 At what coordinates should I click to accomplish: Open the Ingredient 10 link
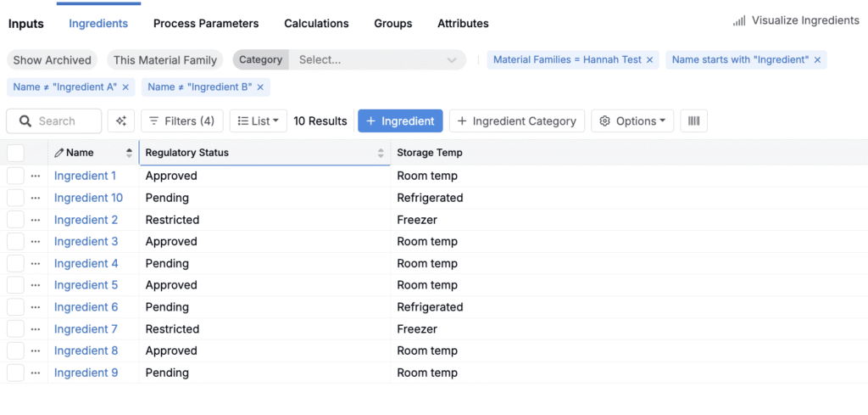[88, 198]
